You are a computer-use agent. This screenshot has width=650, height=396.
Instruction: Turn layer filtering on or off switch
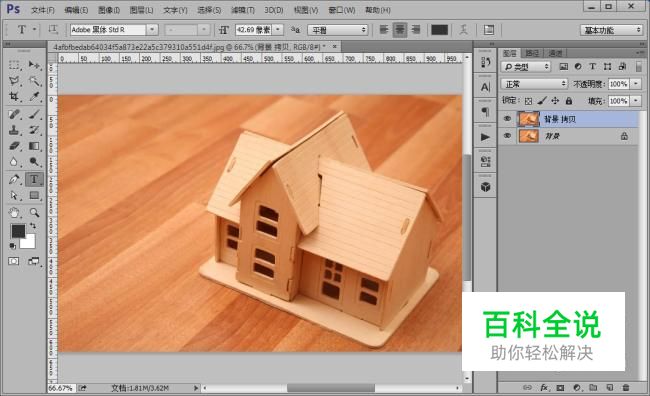point(639,66)
